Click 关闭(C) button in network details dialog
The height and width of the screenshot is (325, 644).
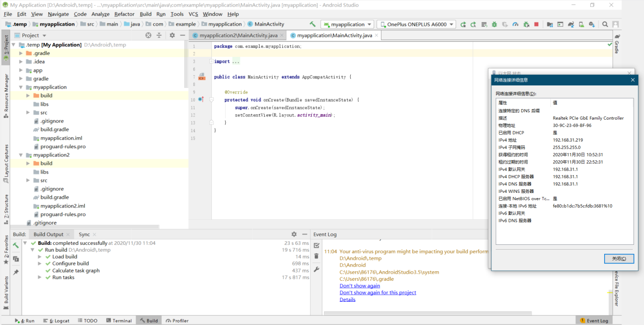point(619,259)
